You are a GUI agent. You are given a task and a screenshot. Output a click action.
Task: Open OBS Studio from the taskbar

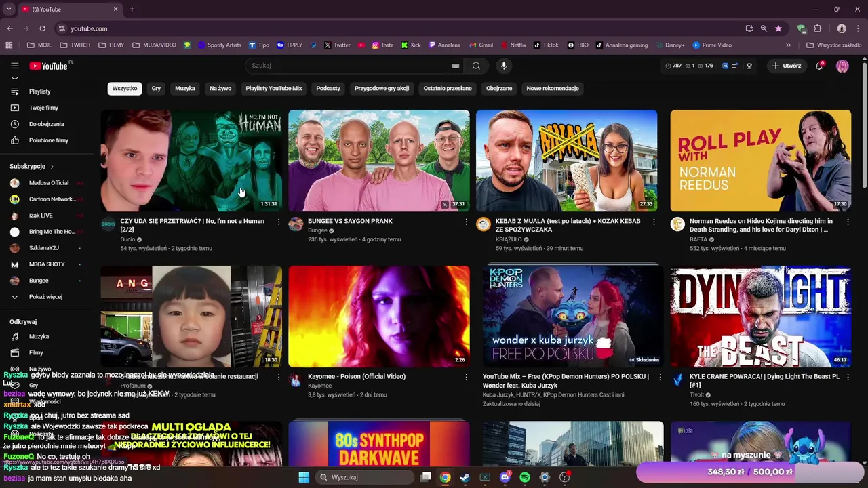(x=564, y=477)
